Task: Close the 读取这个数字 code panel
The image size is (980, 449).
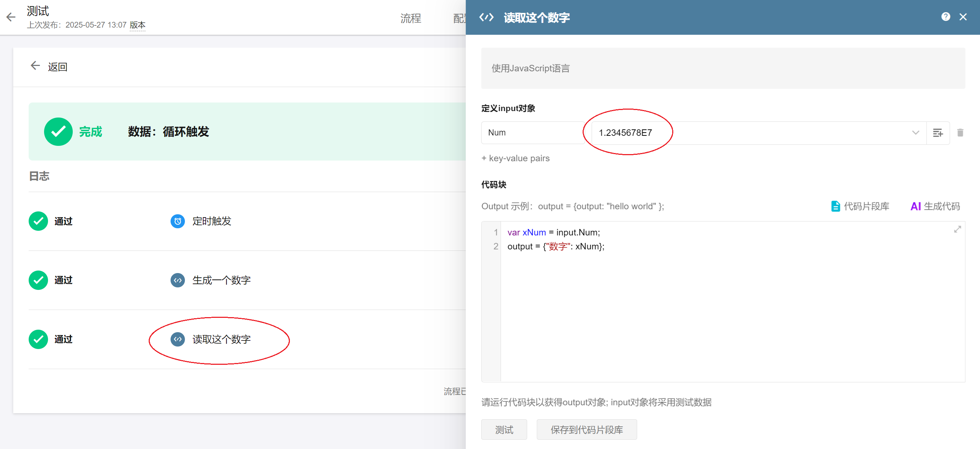Action: click(963, 17)
